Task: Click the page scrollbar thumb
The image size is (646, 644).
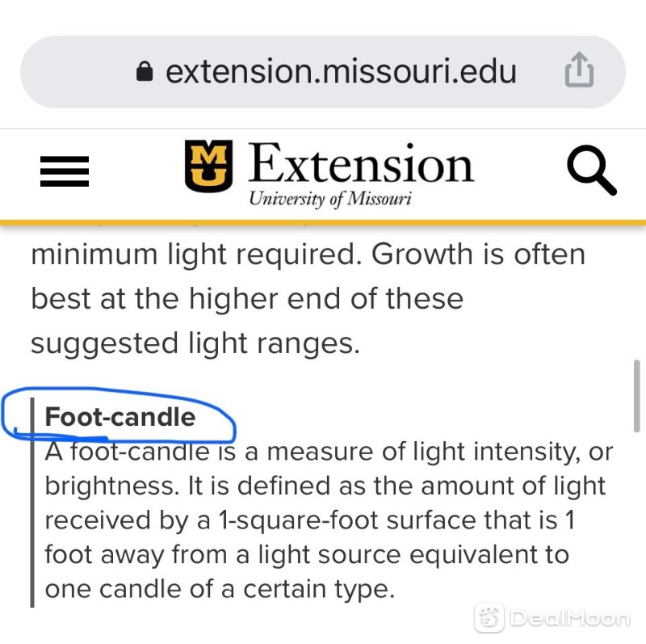Action: pos(636,396)
